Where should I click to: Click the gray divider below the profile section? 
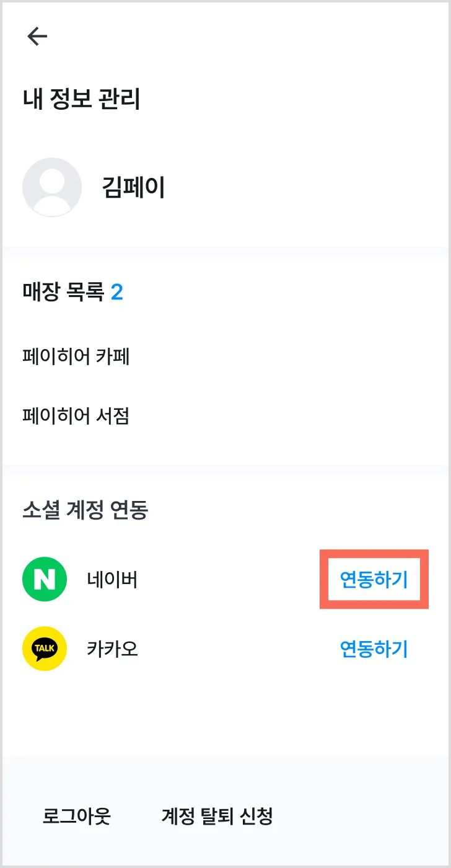[225, 251]
